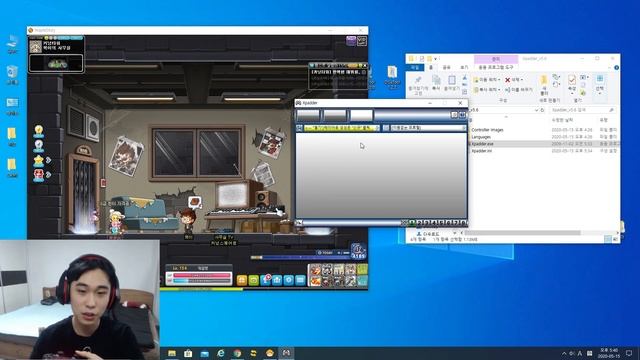Click the Copy icon in Explorer ribbon
Screen dimensions: 640x360
pos(436,82)
